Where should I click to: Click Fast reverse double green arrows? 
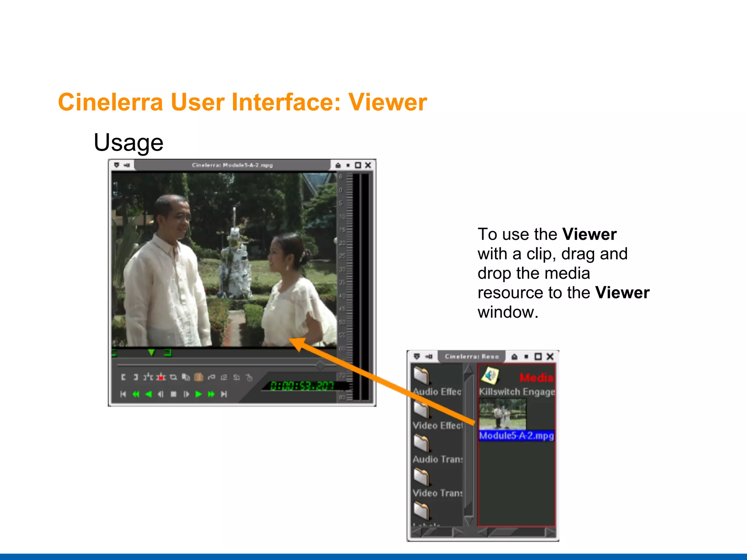coord(136,394)
